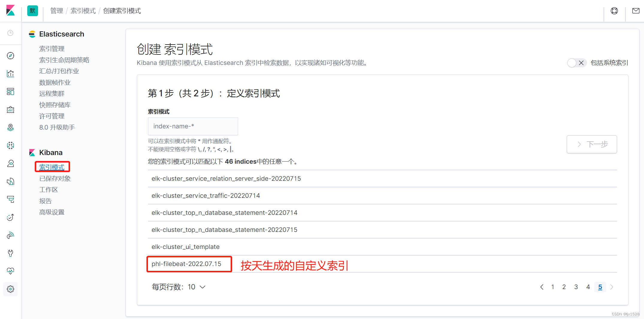
Task: Open 索引管理 menu item
Action: (52, 48)
